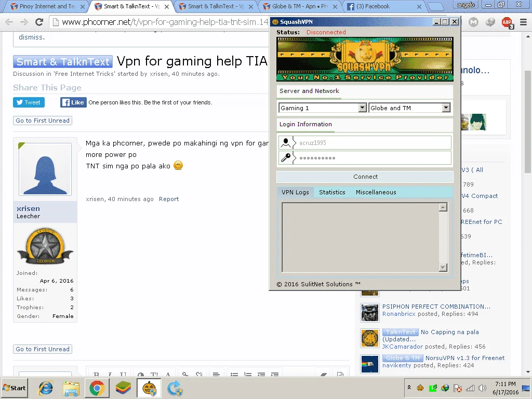Click the Leecher badge image
The width and height of the screenshot is (532, 399).
tap(45, 246)
